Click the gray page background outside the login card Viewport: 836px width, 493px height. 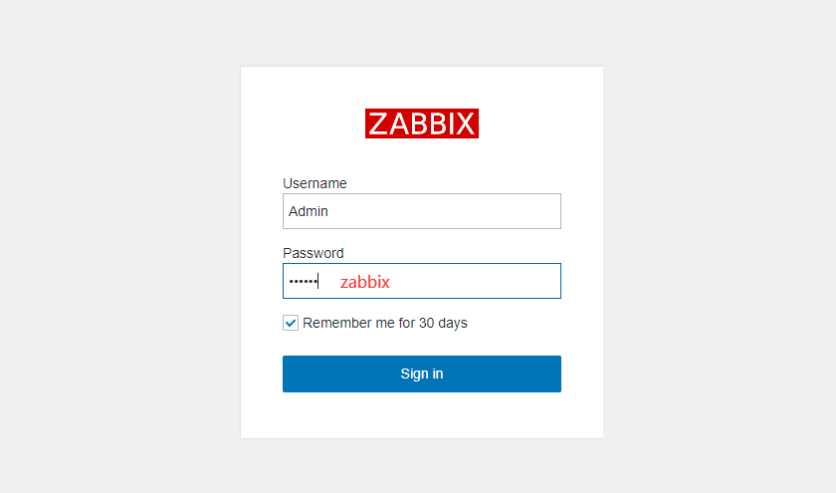[x=117, y=245]
